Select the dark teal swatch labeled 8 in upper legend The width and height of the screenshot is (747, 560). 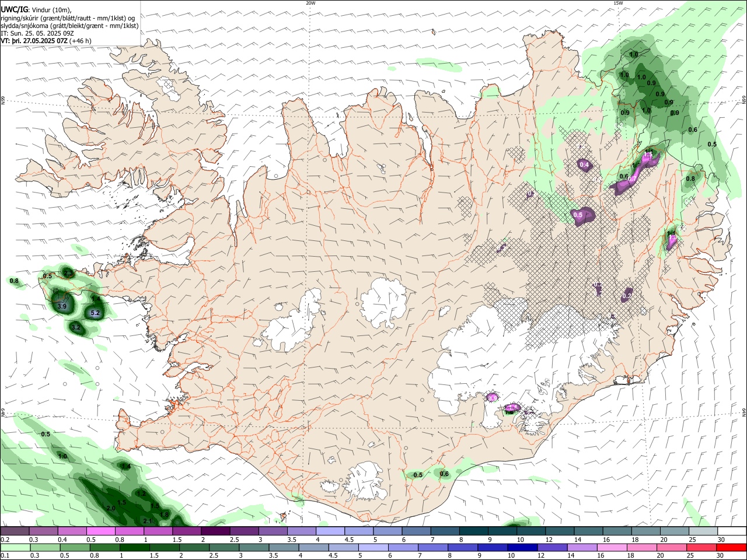[x=473, y=531]
